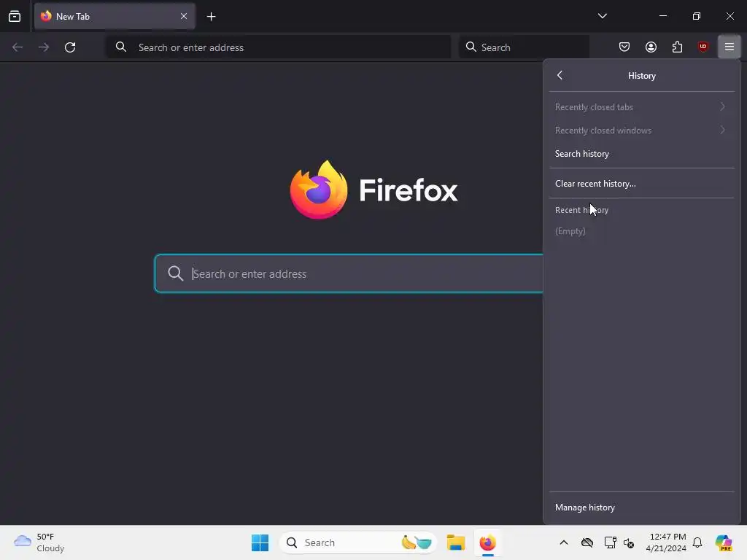Screen dimensions: 747x560
Task: Open the clock and date 12:47 PM
Action: coord(667,542)
